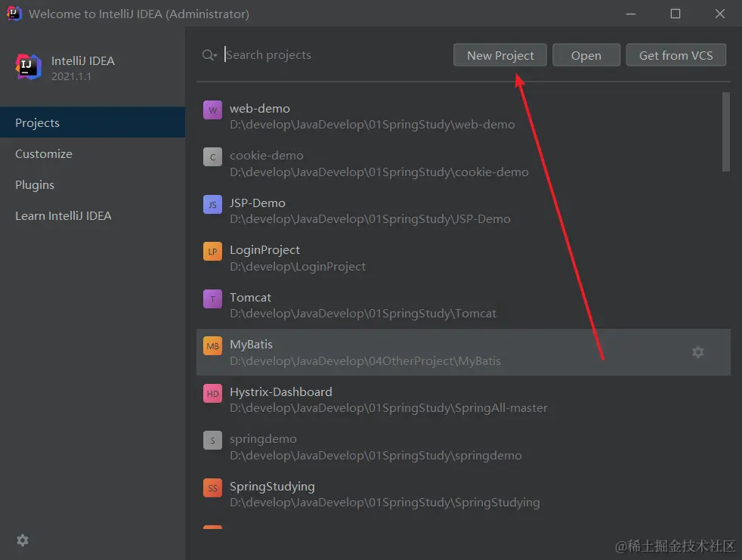The height and width of the screenshot is (560, 742).
Task: Click the IntelliJ IDEA logo in sidebar
Action: click(29, 67)
